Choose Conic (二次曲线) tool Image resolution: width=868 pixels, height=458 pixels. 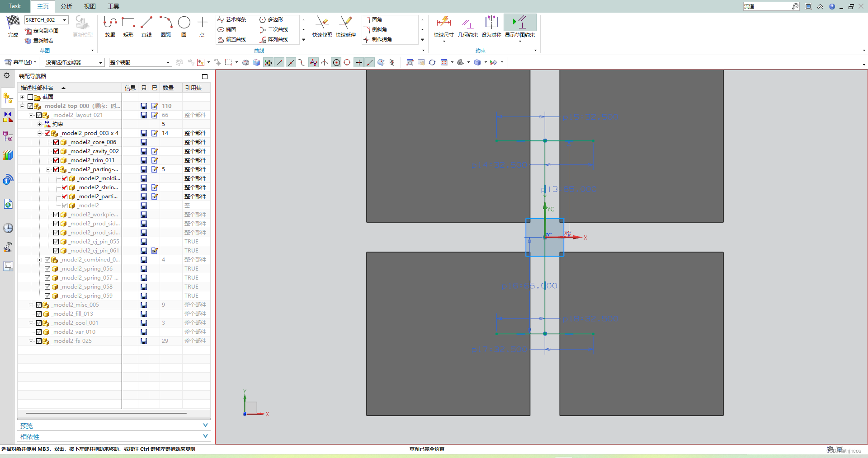[x=274, y=29]
